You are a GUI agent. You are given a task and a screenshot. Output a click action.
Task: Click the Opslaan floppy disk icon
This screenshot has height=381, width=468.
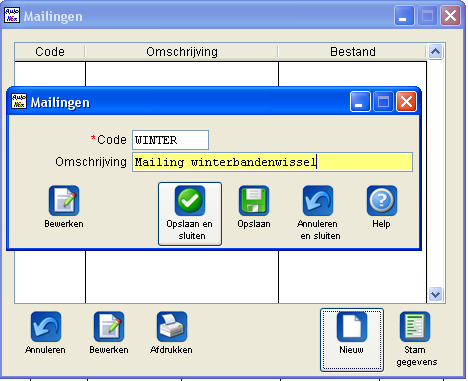pyautogui.click(x=254, y=201)
